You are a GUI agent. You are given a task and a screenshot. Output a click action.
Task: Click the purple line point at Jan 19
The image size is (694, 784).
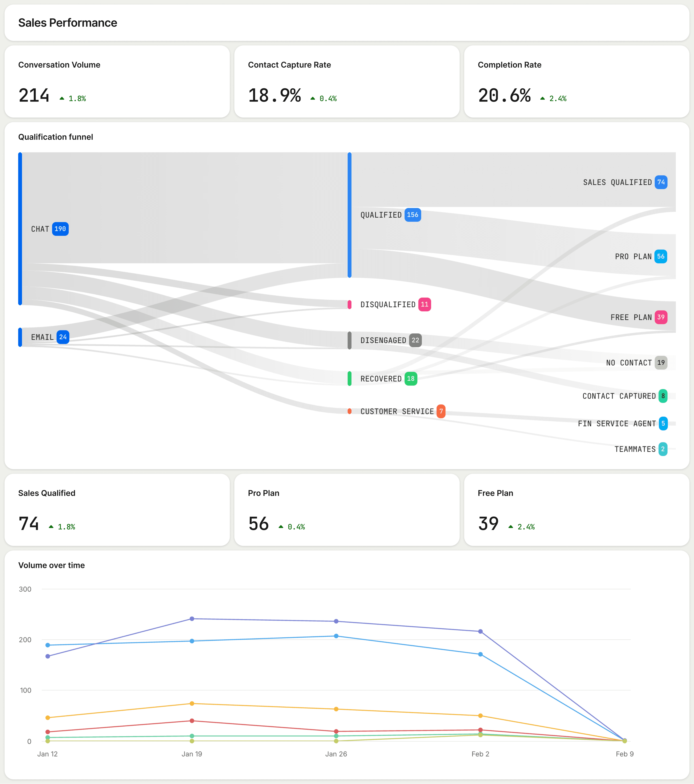pyautogui.click(x=192, y=619)
